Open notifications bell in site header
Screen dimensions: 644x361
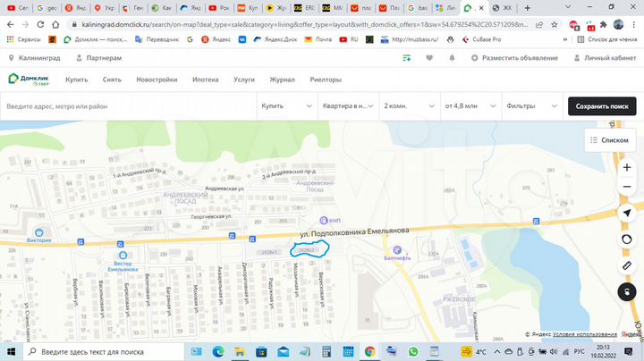[452, 58]
